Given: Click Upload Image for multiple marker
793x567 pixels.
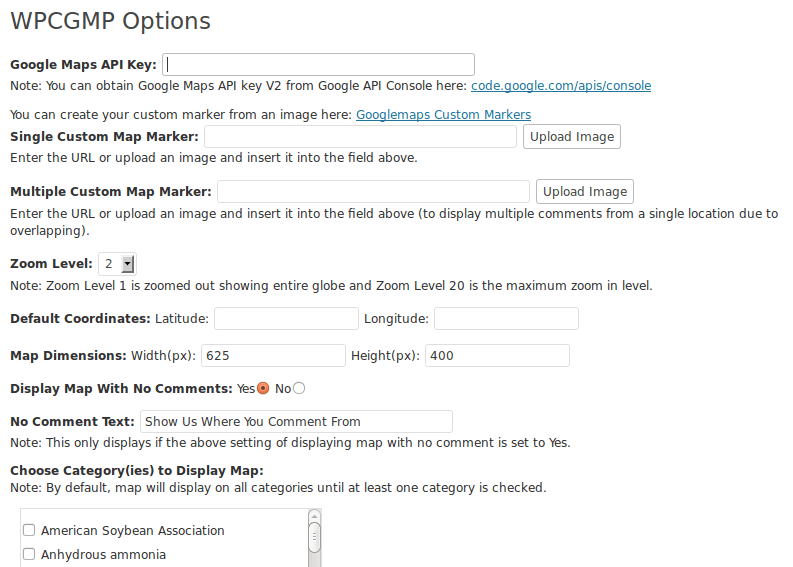Looking at the screenshot, I should [x=585, y=192].
